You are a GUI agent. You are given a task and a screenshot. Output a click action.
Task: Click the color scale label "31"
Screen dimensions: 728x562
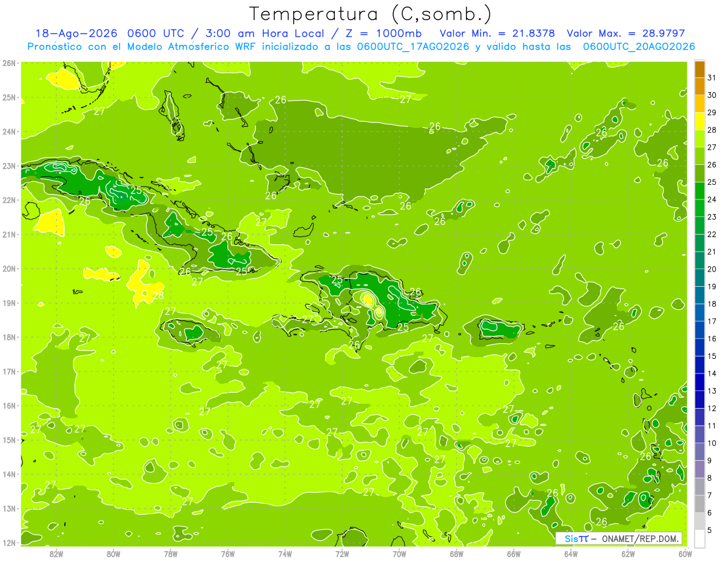[712, 78]
